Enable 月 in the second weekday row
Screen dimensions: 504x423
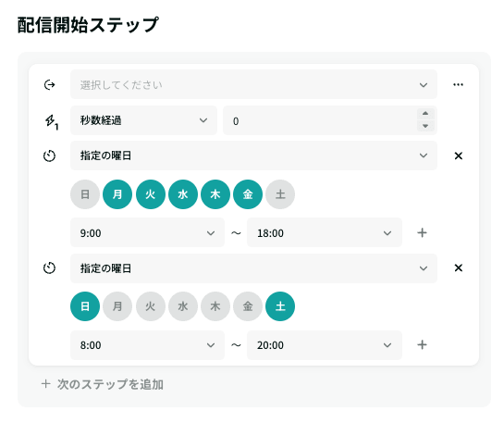[x=117, y=306]
